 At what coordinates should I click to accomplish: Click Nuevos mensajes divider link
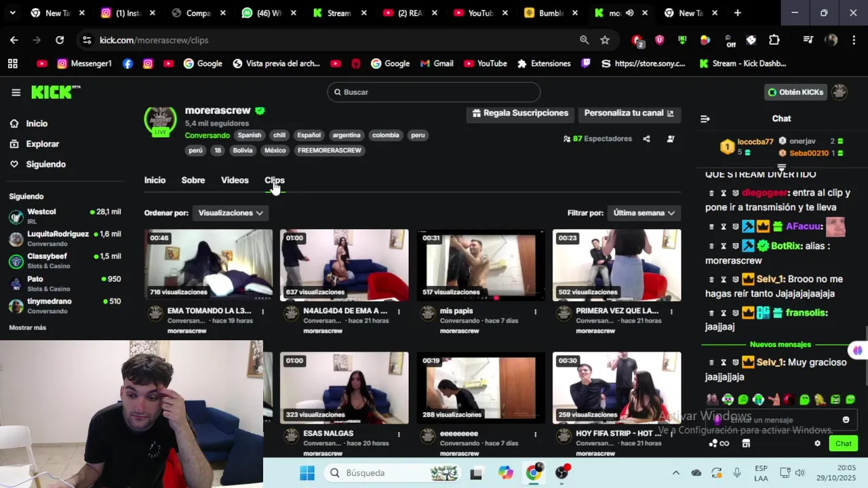[781, 344]
